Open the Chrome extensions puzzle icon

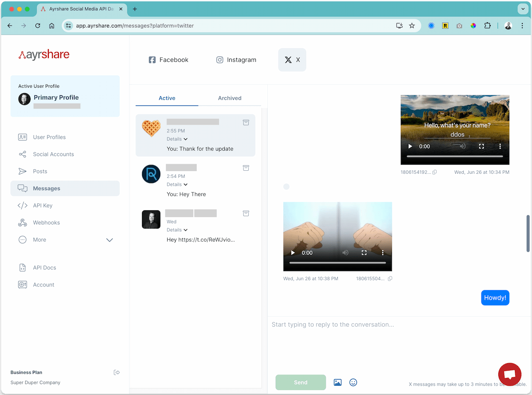488,26
